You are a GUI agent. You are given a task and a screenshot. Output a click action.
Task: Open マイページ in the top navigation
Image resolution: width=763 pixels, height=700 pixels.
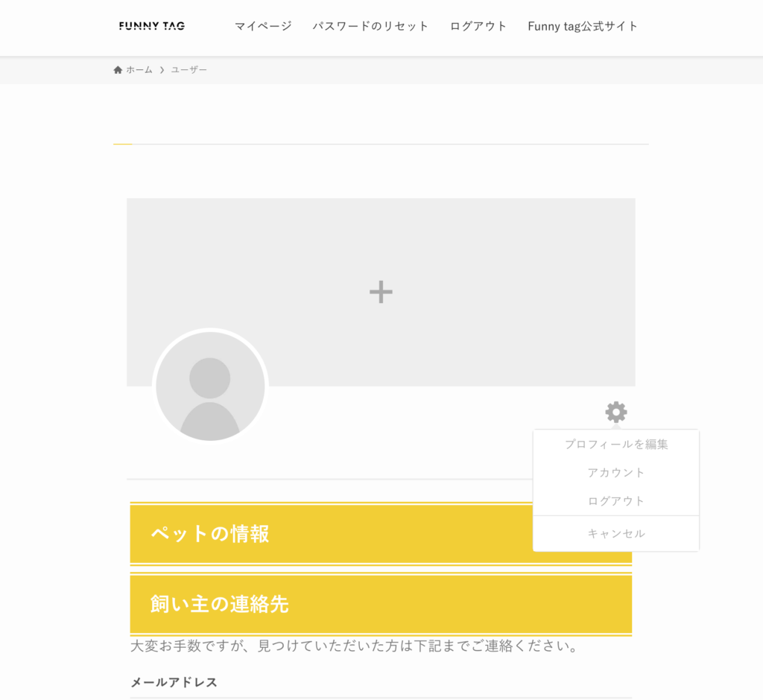pyautogui.click(x=263, y=26)
